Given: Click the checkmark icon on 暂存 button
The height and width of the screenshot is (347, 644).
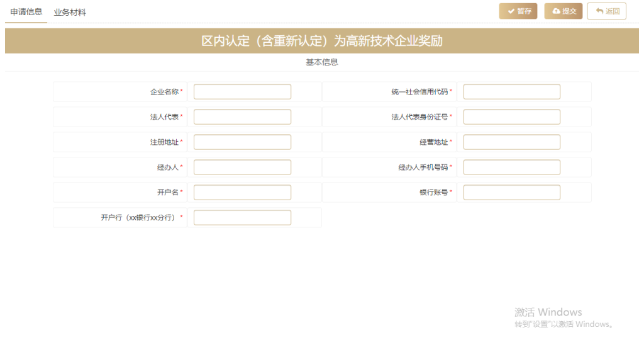Looking at the screenshot, I should pyautogui.click(x=511, y=11).
